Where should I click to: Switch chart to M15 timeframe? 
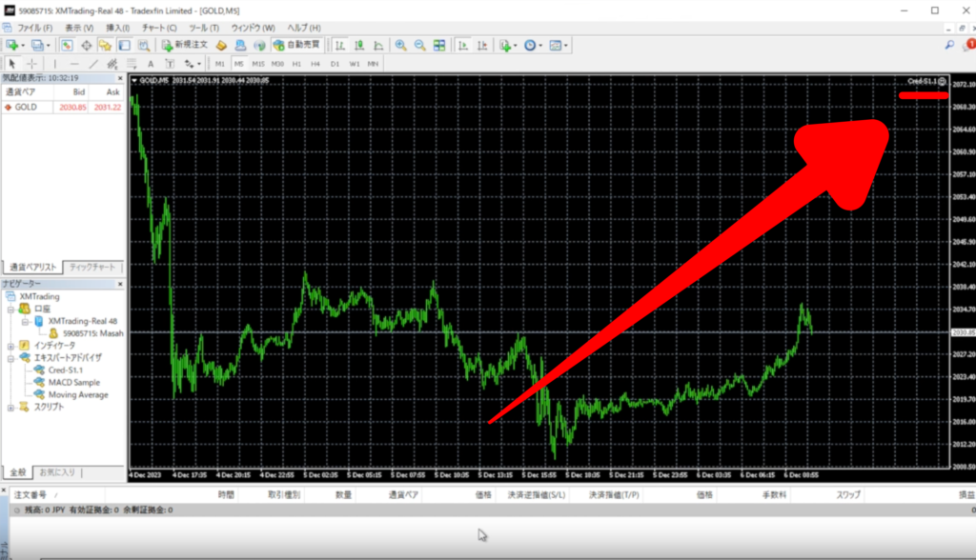click(257, 64)
